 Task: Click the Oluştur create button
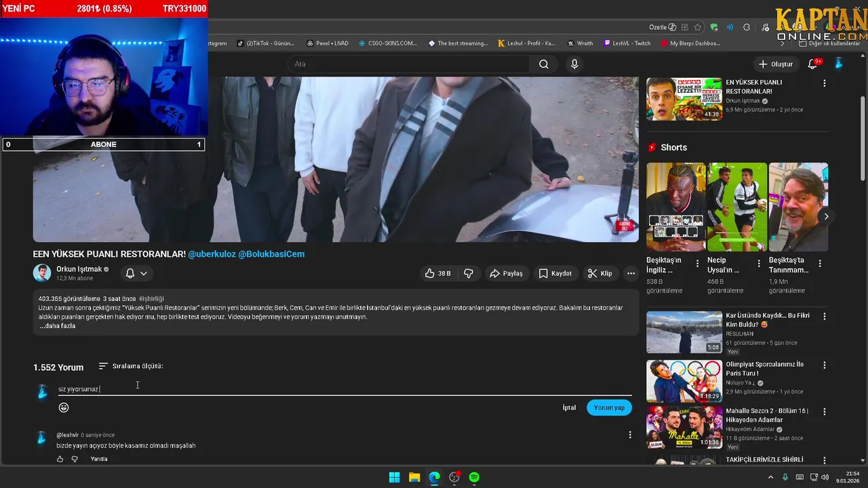tap(776, 64)
